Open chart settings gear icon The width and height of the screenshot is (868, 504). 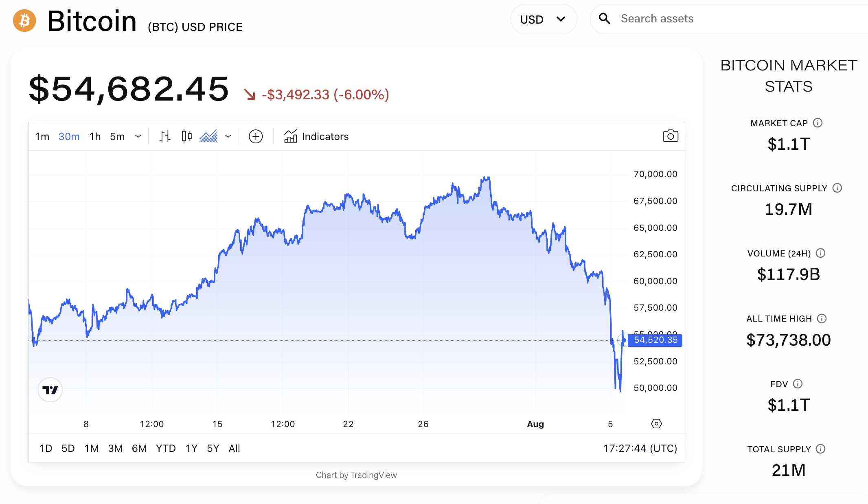pyautogui.click(x=656, y=424)
